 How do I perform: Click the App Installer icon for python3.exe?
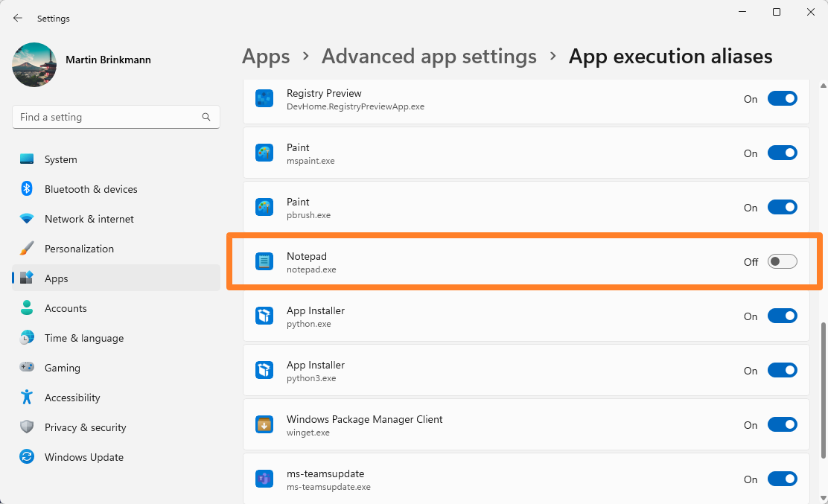click(x=264, y=371)
